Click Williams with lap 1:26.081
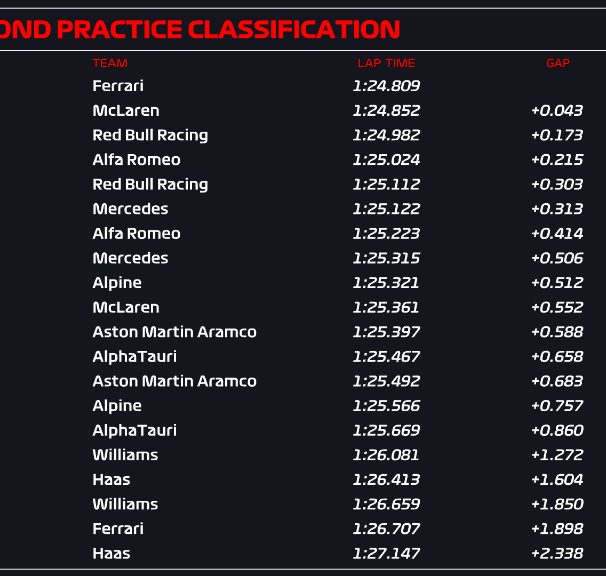606x576 pixels. click(125, 455)
